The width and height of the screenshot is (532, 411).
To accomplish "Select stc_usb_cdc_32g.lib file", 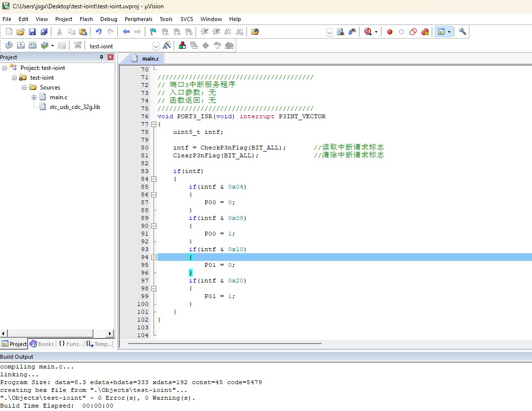I will pos(75,107).
